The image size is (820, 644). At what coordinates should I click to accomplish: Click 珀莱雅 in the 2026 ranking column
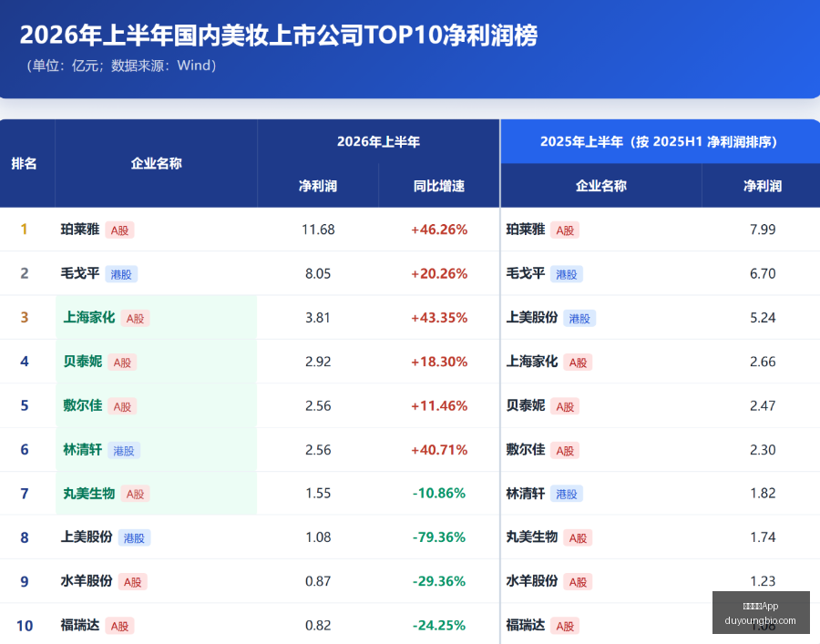pyautogui.click(x=80, y=230)
